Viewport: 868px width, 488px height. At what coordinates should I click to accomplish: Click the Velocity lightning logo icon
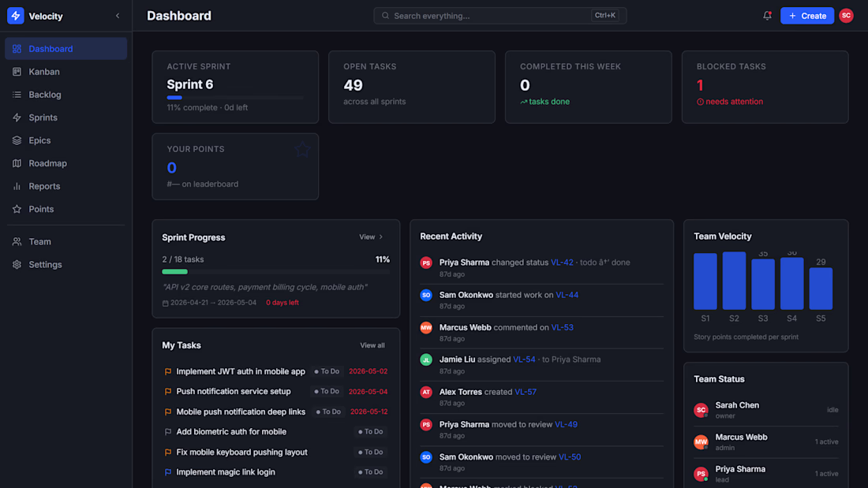click(16, 16)
